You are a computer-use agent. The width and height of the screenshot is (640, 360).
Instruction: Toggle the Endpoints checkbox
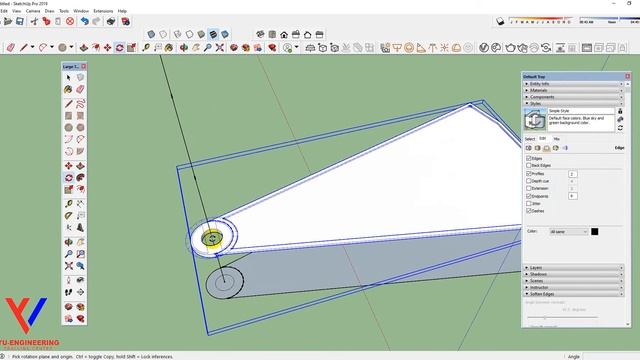coord(529,196)
